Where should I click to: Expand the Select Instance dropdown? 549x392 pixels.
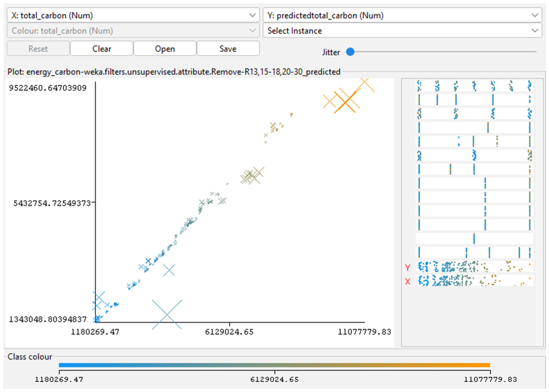(x=402, y=31)
